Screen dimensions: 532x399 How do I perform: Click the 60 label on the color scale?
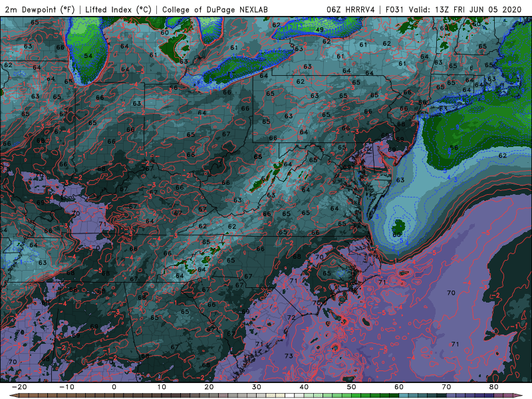399,387
